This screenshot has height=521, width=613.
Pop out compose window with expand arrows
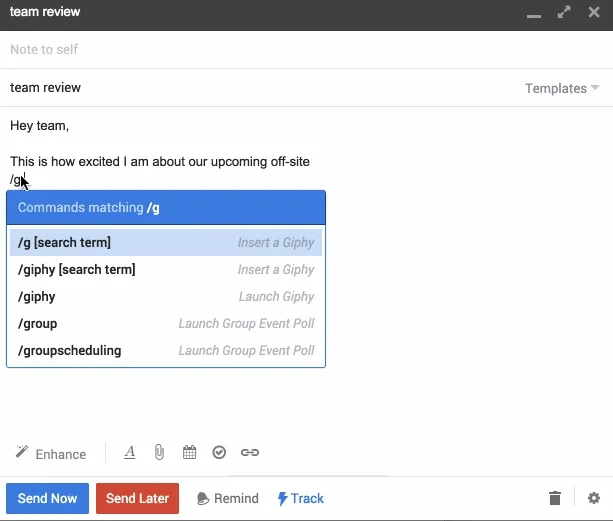pyautogui.click(x=564, y=12)
